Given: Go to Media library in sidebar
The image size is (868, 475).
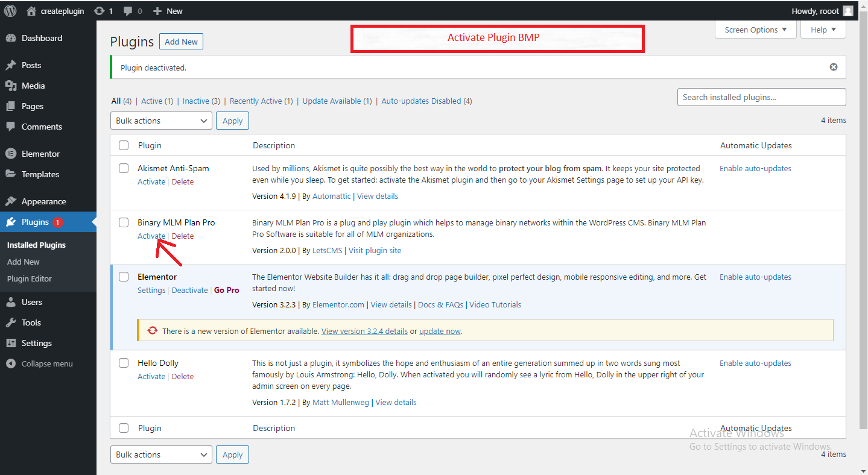Looking at the screenshot, I should [33, 86].
